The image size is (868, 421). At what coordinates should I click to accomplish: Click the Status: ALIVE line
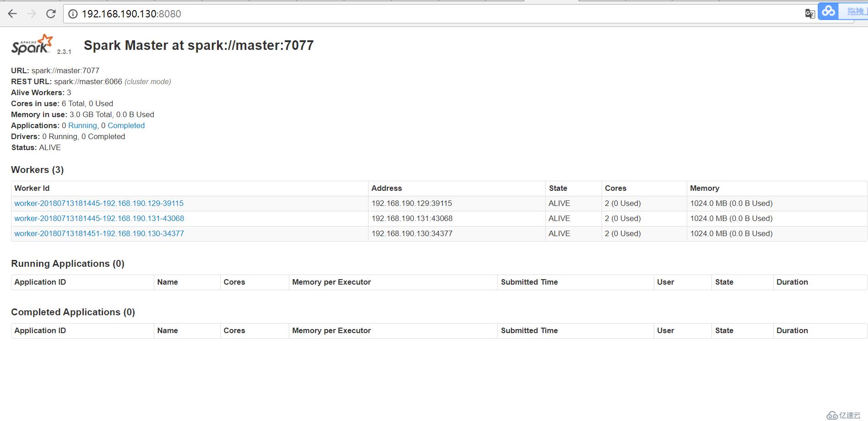click(36, 147)
